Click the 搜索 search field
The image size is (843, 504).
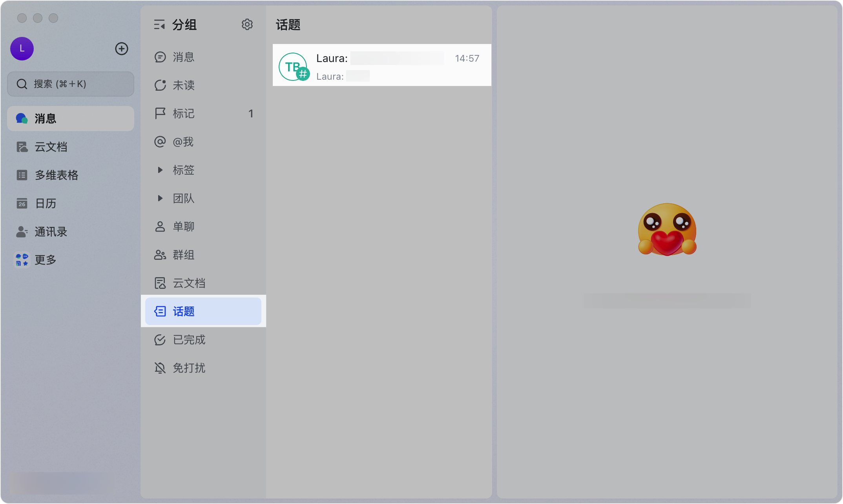pos(71,84)
